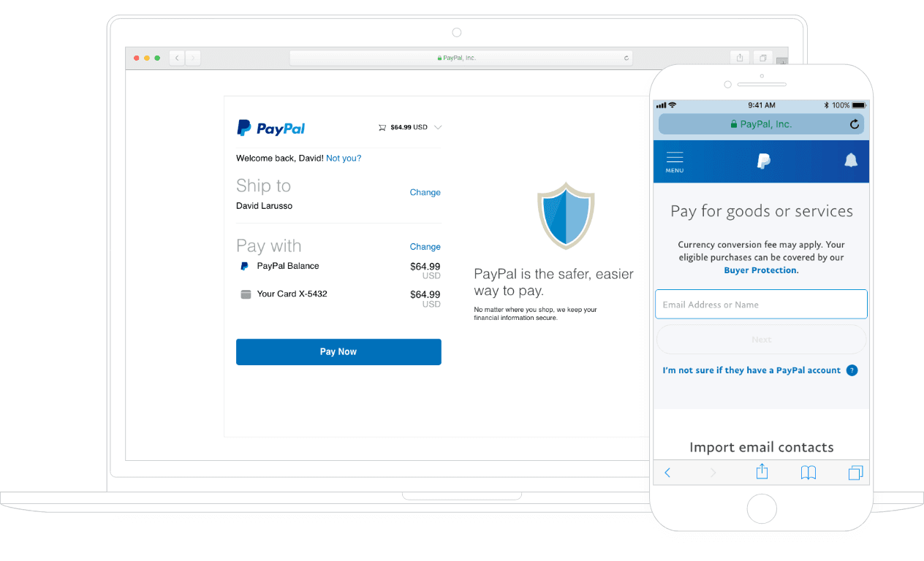This screenshot has height=561, width=924.
Task: Open the hamburger MENU icon on phone
Action: (675, 162)
